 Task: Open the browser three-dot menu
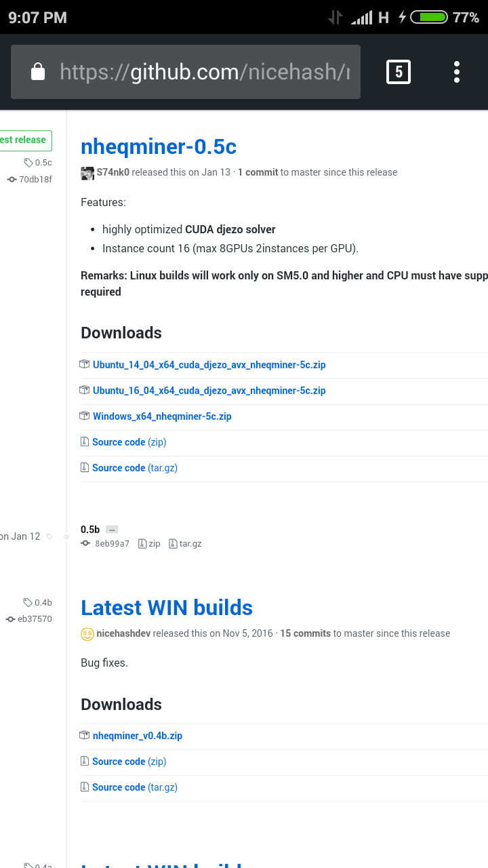pos(457,72)
